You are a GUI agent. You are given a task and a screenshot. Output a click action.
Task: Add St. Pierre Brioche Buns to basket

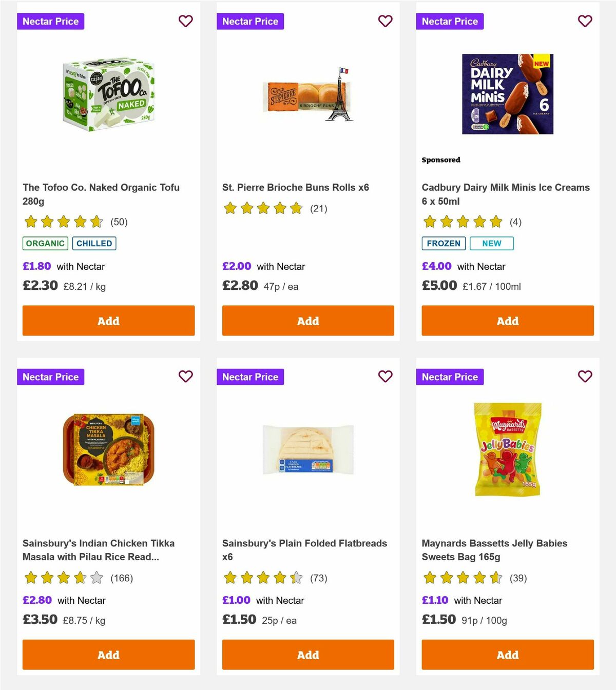click(308, 320)
